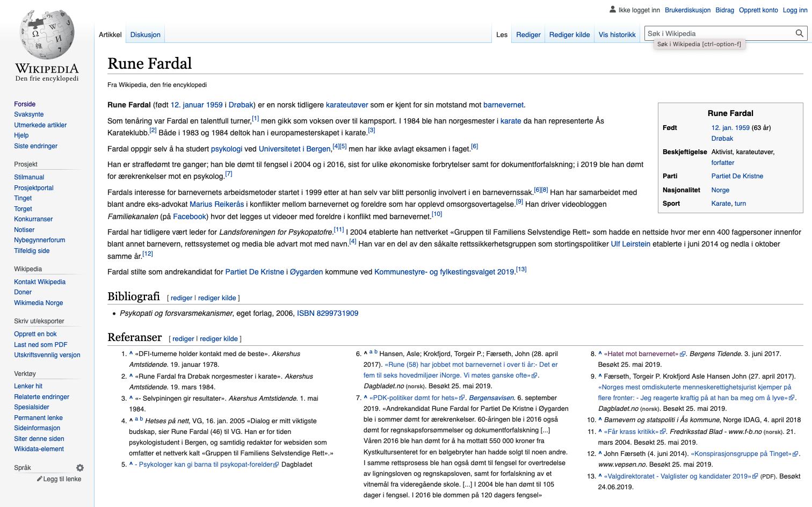Click the Logg inn link
812x507 pixels.
[795, 10]
